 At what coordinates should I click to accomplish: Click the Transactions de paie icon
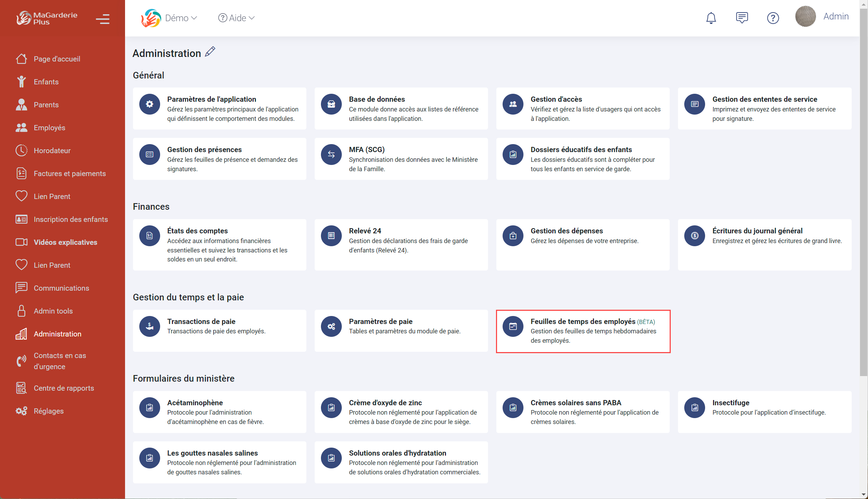click(x=150, y=326)
